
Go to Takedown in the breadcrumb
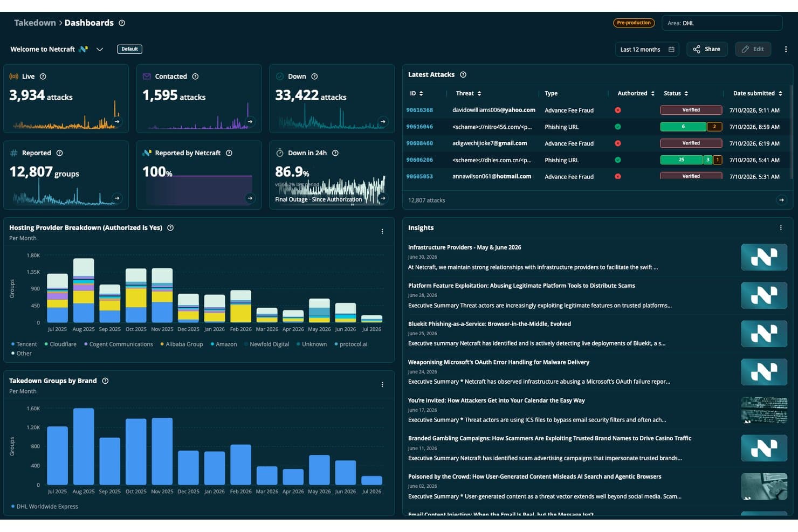[x=35, y=23]
